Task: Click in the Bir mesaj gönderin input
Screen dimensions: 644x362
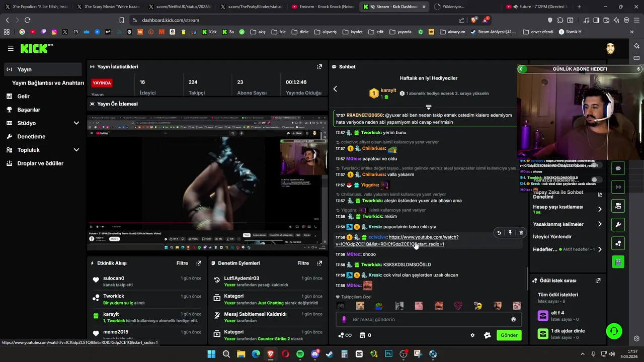Action: click(x=428, y=319)
